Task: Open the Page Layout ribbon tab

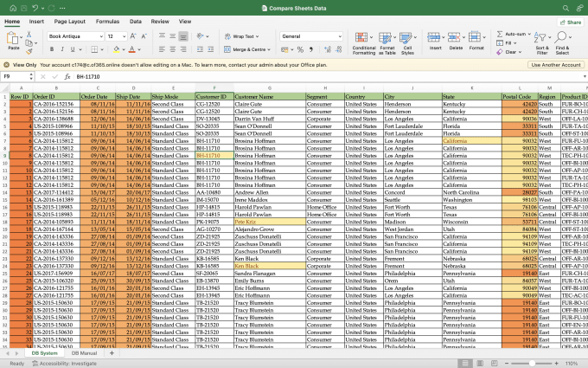Action: [x=70, y=22]
